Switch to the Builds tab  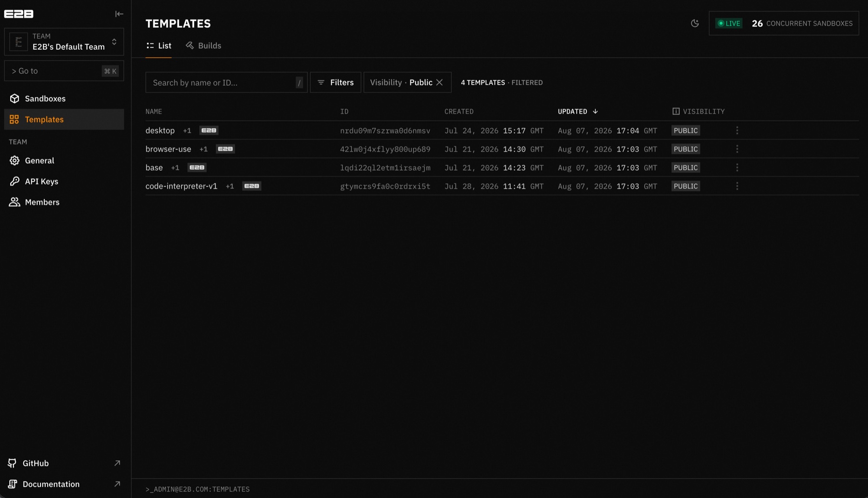pyautogui.click(x=203, y=46)
